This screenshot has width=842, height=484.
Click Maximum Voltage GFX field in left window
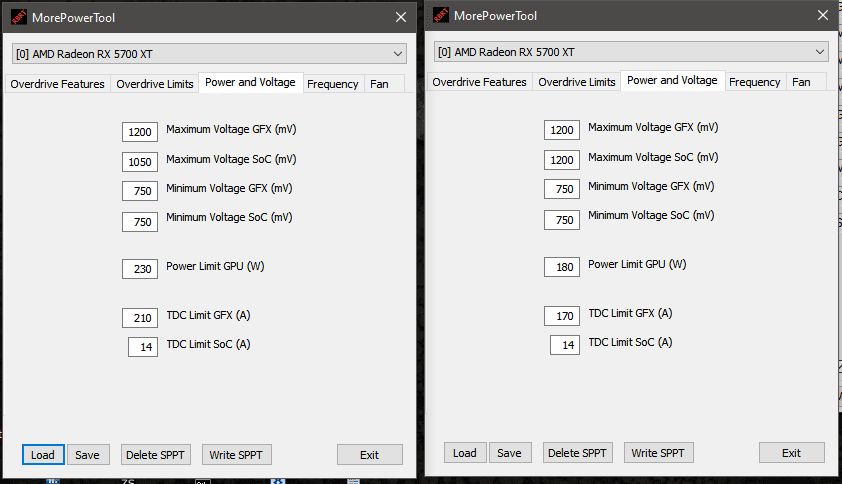click(x=140, y=132)
